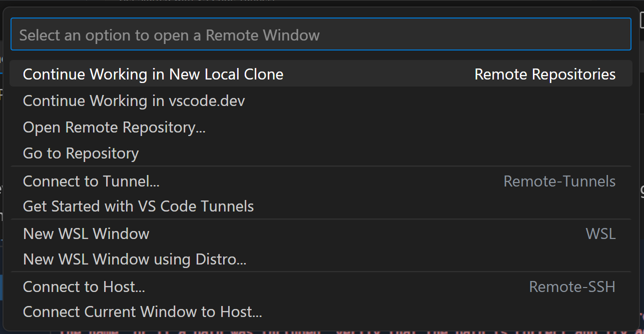The height and width of the screenshot is (334, 644).
Task: Choose Connect Current Window to Host...
Action: coord(321,312)
